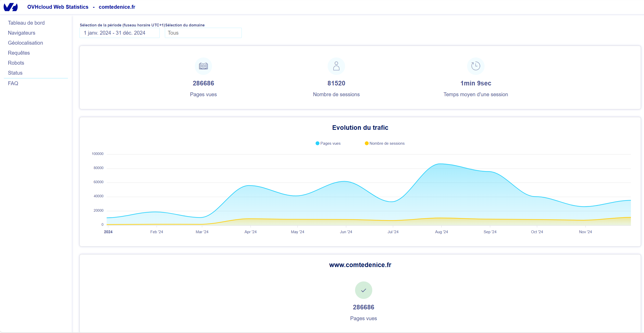Open the FAQ link
This screenshot has width=644, height=333.
(13, 83)
